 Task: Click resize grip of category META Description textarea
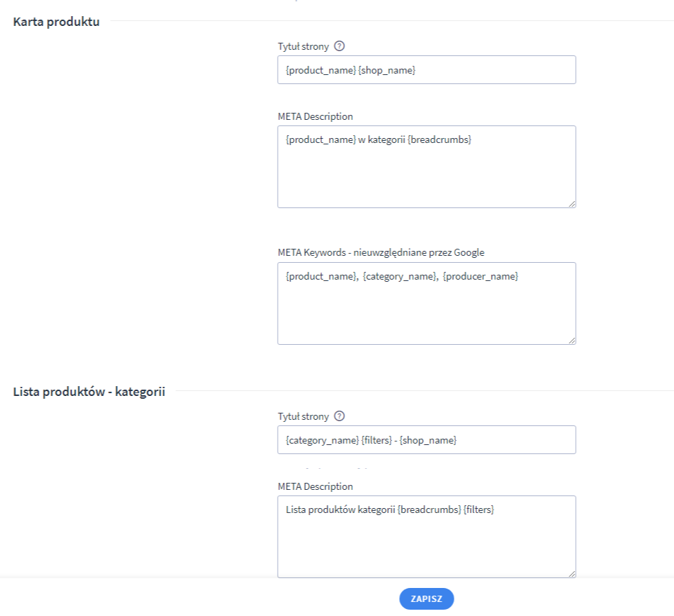tap(572, 573)
